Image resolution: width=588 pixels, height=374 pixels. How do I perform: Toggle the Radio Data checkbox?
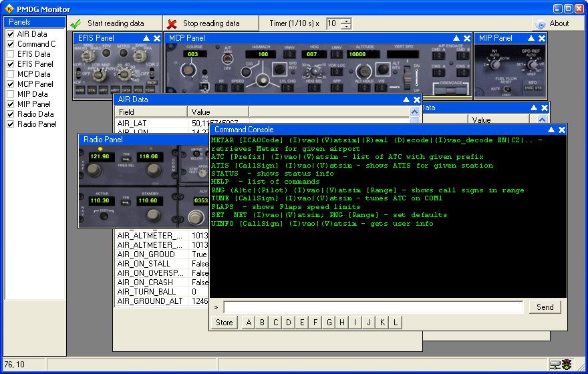(x=11, y=114)
